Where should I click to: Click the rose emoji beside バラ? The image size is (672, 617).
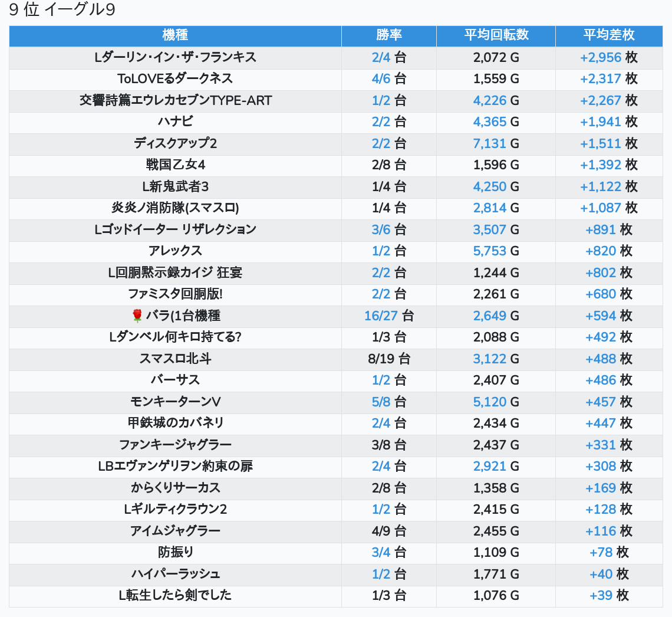click(137, 316)
